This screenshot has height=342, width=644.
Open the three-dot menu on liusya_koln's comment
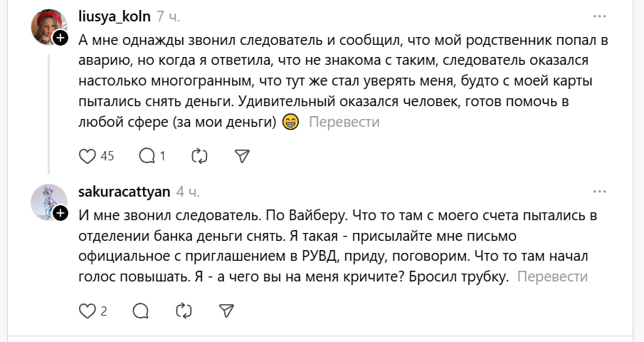click(600, 16)
